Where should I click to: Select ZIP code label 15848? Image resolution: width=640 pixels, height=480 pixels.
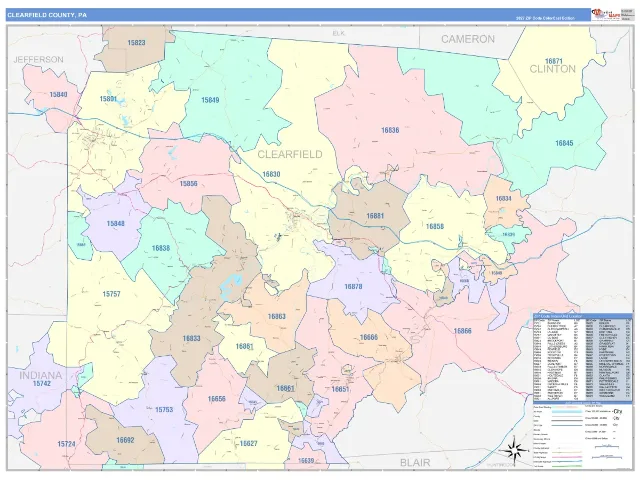pyautogui.click(x=116, y=224)
